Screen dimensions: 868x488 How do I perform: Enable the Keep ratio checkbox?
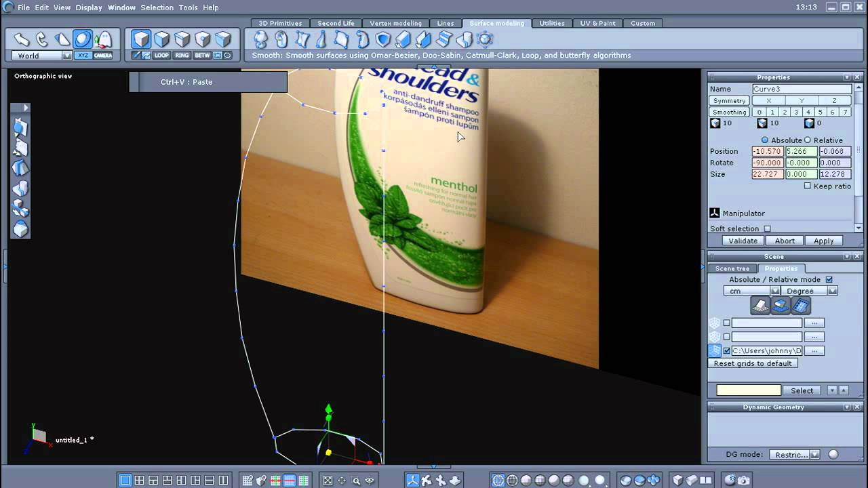(x=807, y=186)
